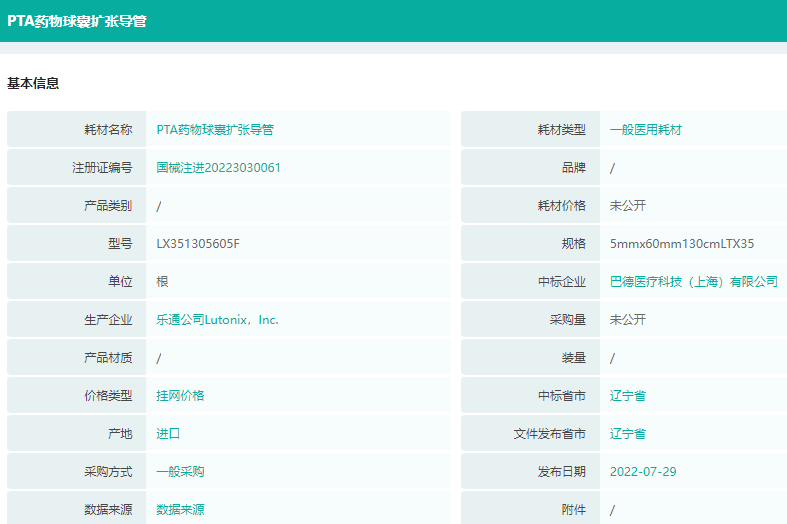The width and height of the screenshot is (787, 524).
Task: Click 辽宁省 in the 文件发布省市 row
Action: 627,434
